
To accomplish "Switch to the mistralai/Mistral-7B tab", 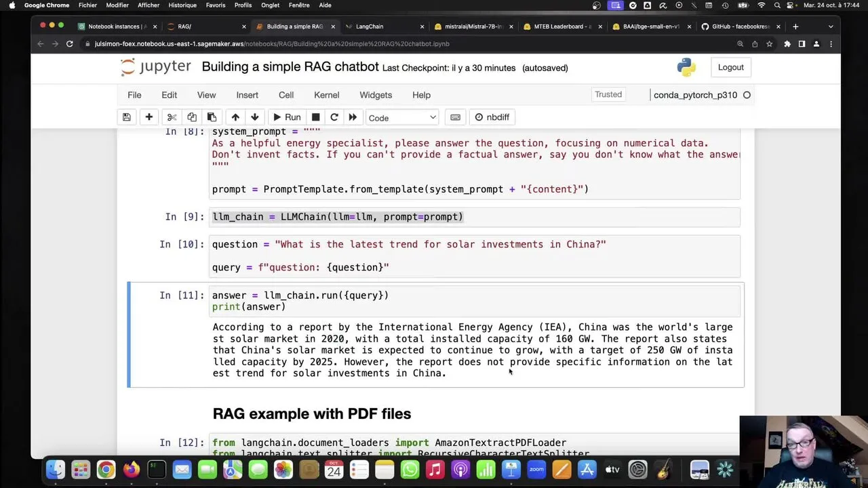I will [x=473, y=26].
